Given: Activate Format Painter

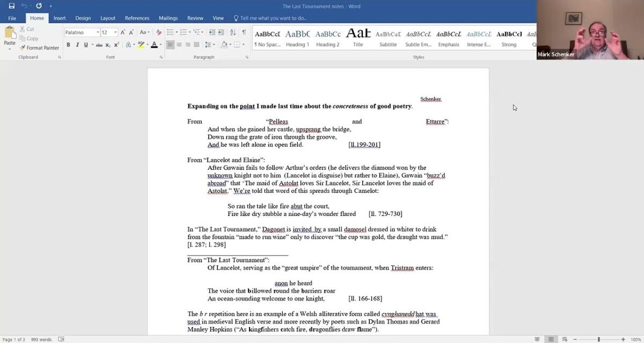Looking at the screenshot, I should [39, 48].
